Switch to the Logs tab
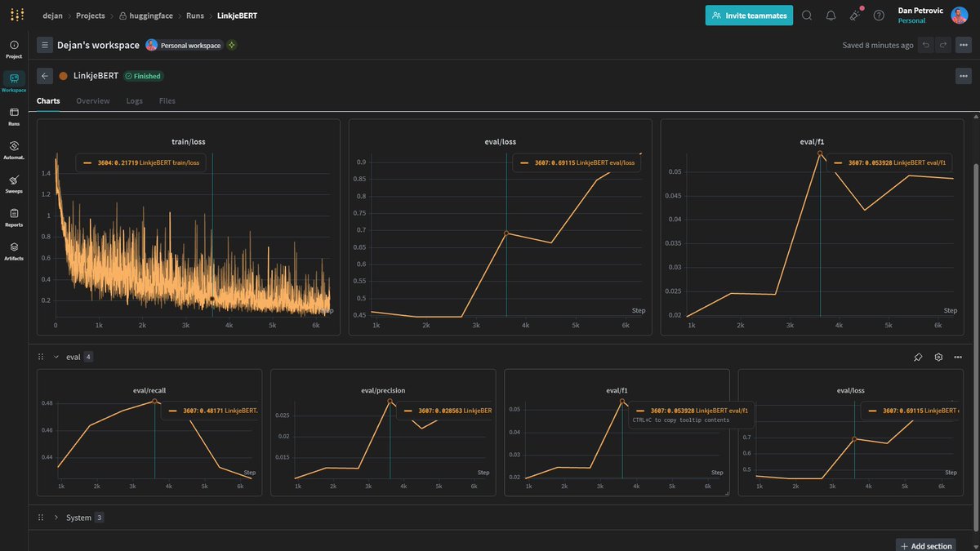This screenshot has height=551, width=980. coord(135,101)
